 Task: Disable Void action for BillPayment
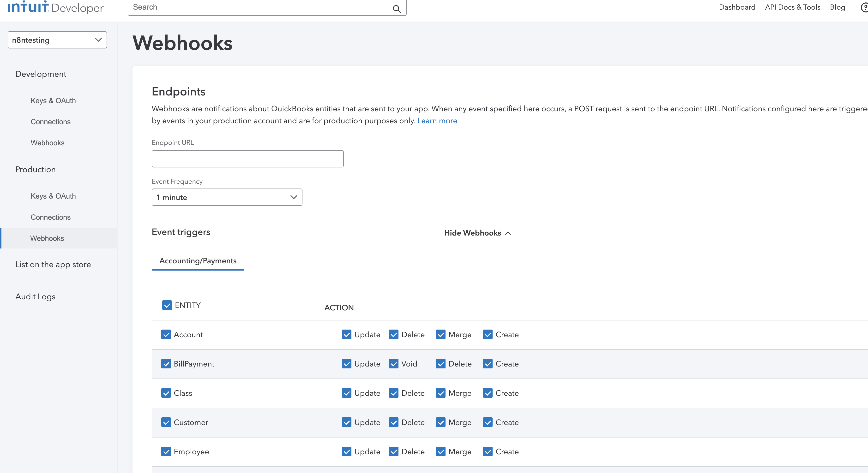[x=393, y=364]
